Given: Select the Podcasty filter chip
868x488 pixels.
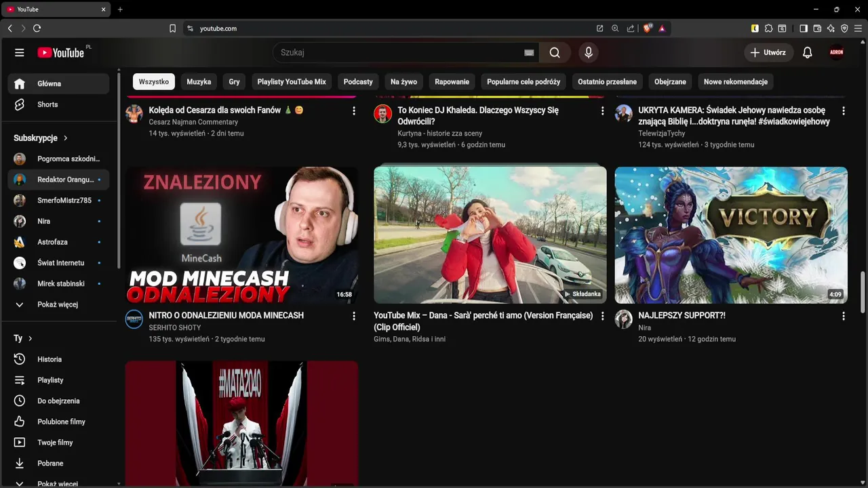Looking at the screenshot, I should coord(358,81).
